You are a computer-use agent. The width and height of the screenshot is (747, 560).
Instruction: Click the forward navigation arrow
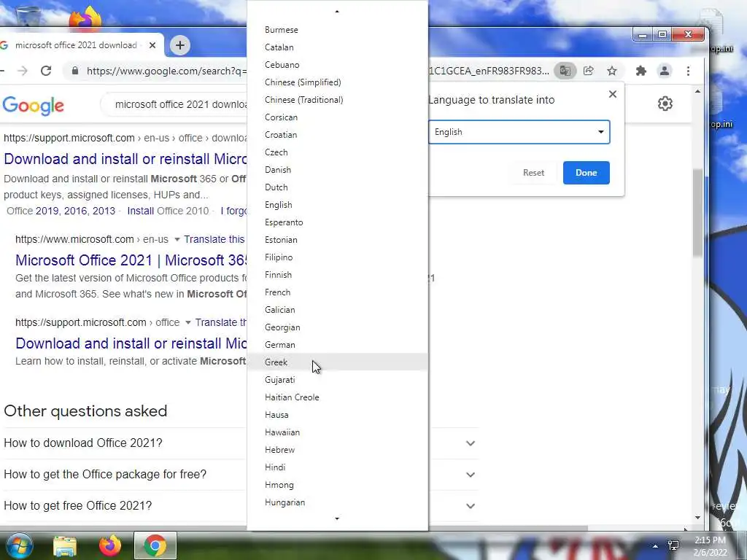point(22,71)
